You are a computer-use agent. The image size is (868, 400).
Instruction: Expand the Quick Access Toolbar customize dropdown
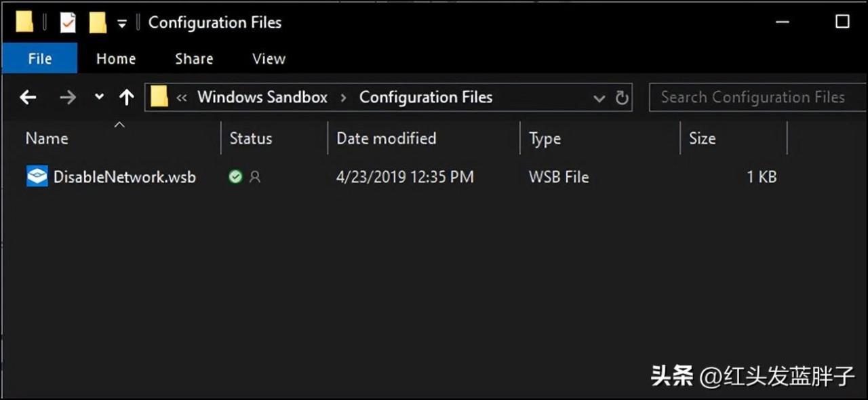click(122, 22)
